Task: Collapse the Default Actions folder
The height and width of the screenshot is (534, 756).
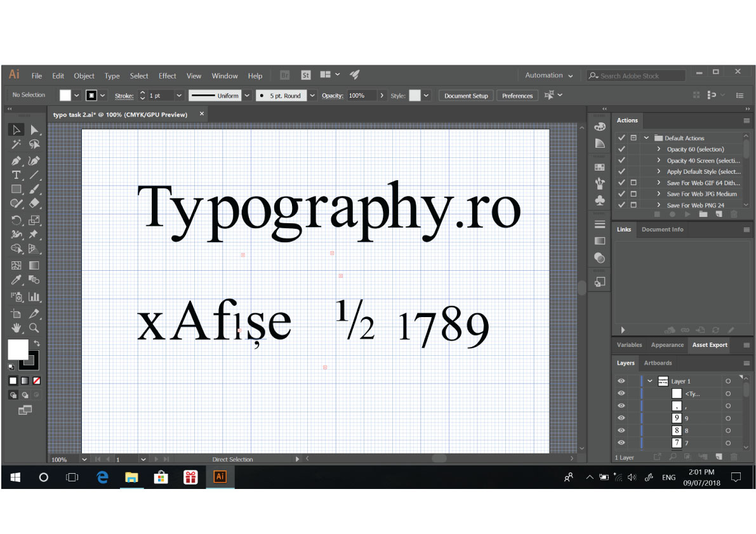Action: pos(646,138)
